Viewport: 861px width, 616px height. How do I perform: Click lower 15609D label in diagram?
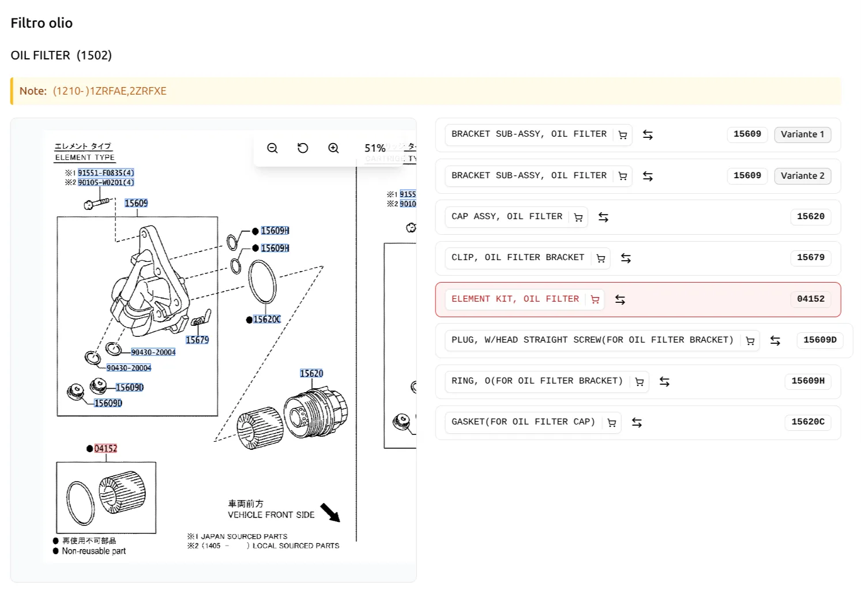(108, 403)
